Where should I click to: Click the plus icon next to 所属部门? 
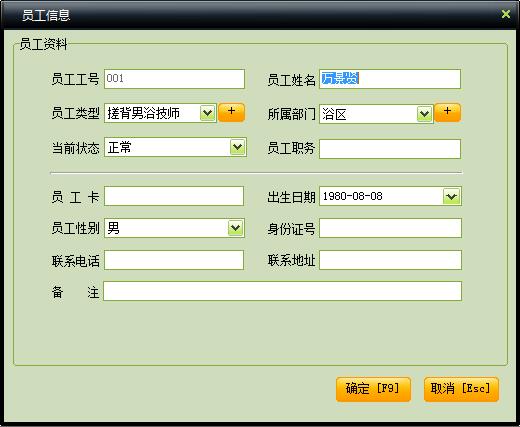tap(447, 112)
